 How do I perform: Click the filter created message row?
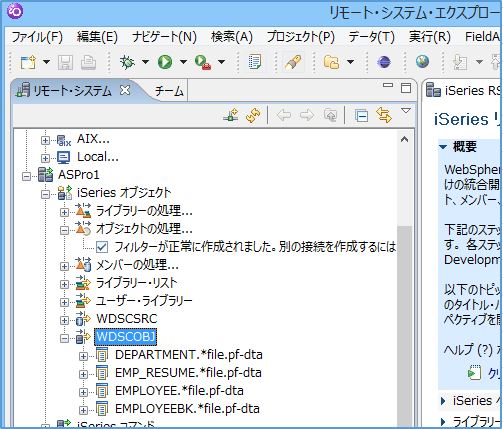255,247
